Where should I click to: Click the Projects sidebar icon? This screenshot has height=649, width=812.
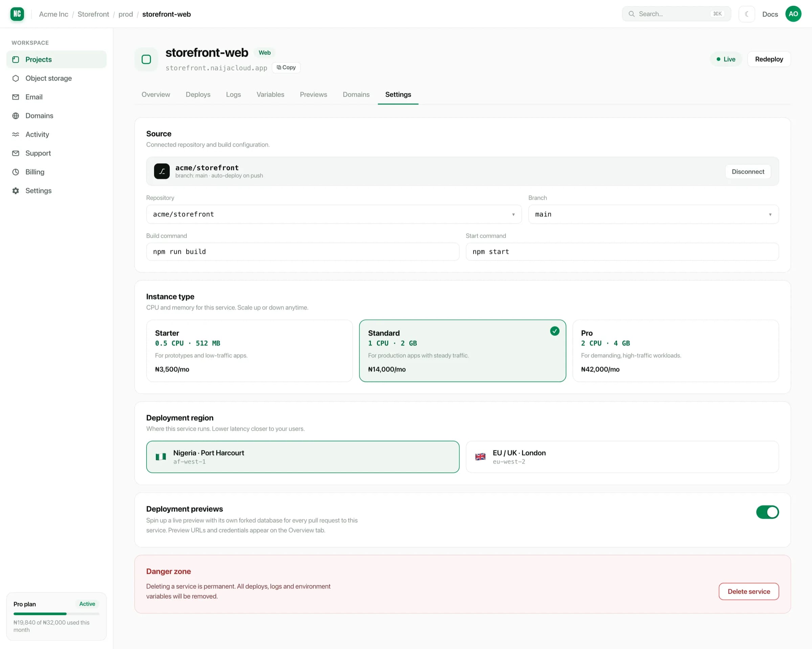point(16,60)
